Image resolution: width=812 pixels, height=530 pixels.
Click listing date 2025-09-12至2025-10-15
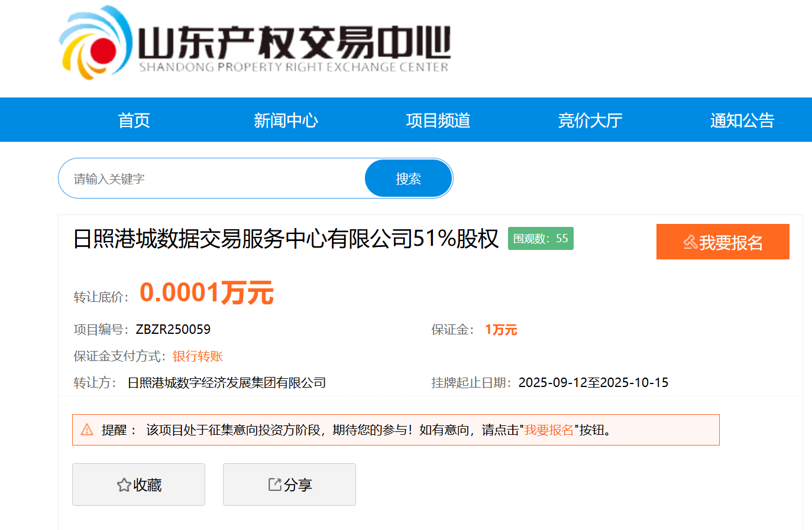(593, 383)
